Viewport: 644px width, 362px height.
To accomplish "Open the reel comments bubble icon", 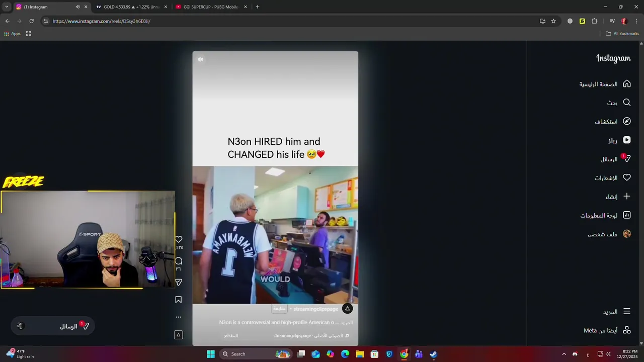I will (179, 261).
